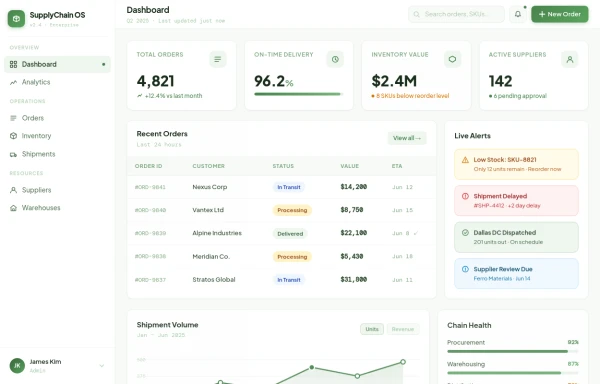Click the trend arrow under Total Orders
Viewport: 600px width, 384px height.
(x=140, y=96)
